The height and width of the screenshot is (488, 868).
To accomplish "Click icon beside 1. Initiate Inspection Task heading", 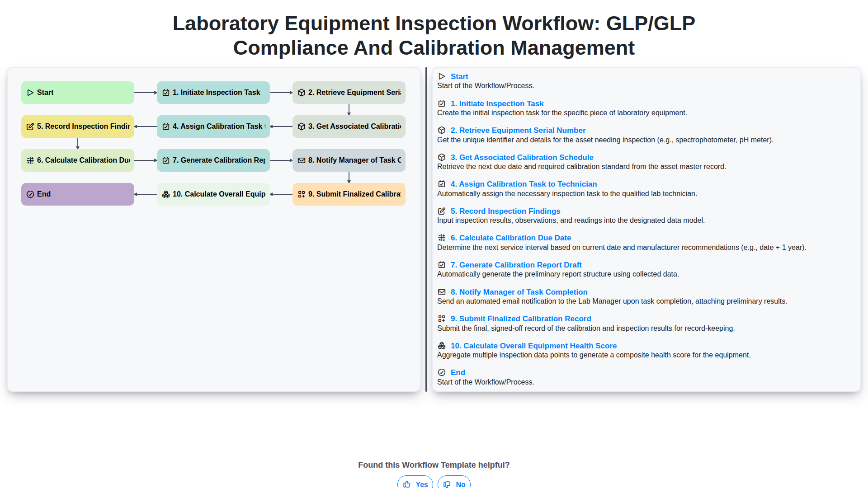I will point(442,103).
